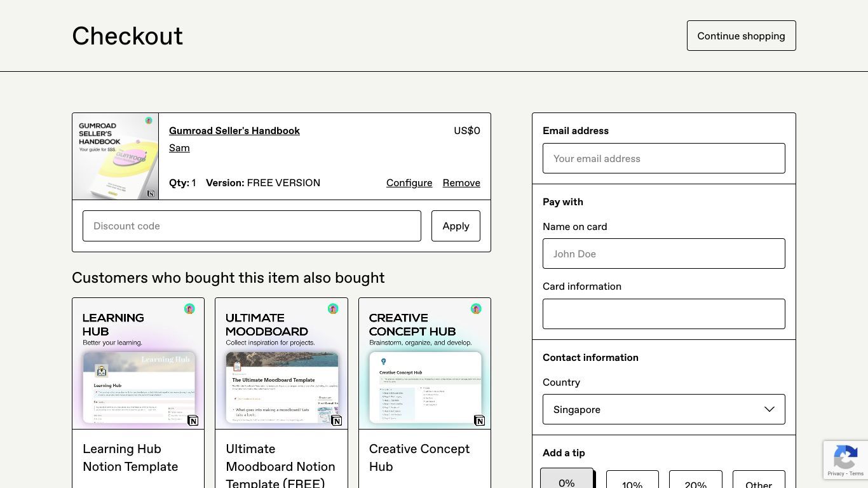The width and height of the screenshot is (868, 488).
Task: Focus the Name on card field
Action: tap(664, 254)
